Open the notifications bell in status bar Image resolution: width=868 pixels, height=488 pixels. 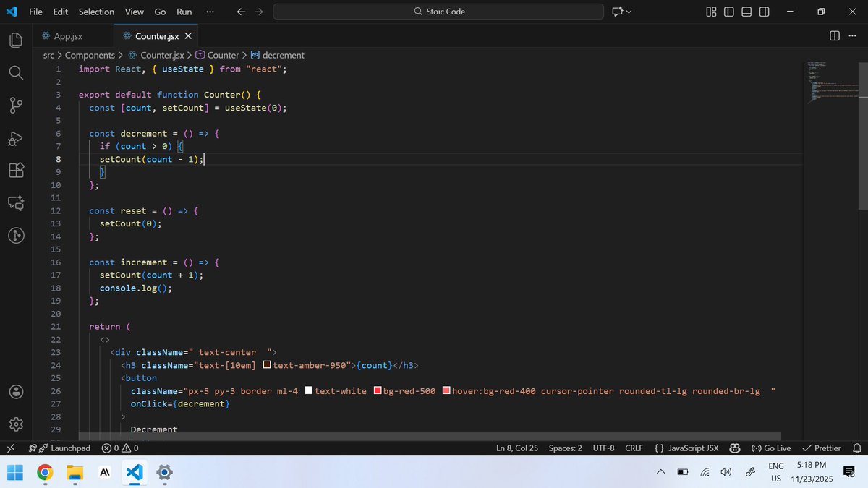coord(856,448)
